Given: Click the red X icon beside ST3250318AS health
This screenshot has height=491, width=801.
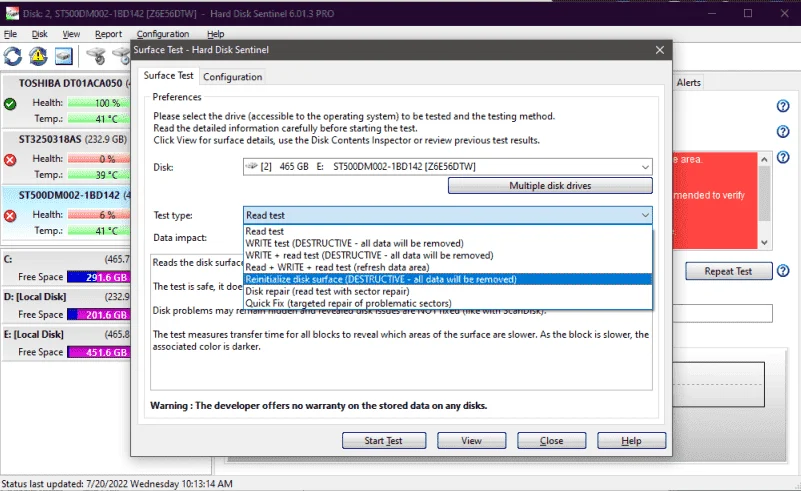Looking at the screenshot, I should [x=10, y=160].
